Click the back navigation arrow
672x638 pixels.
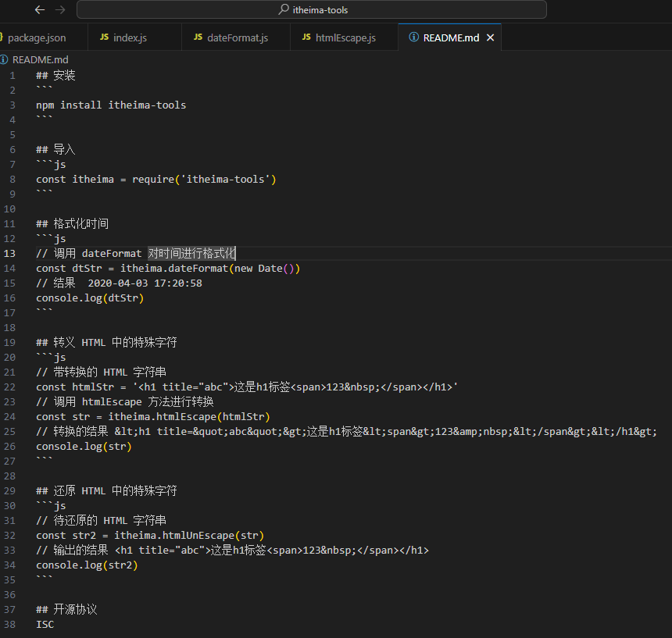pyautogui.click(x=38, y=9)
